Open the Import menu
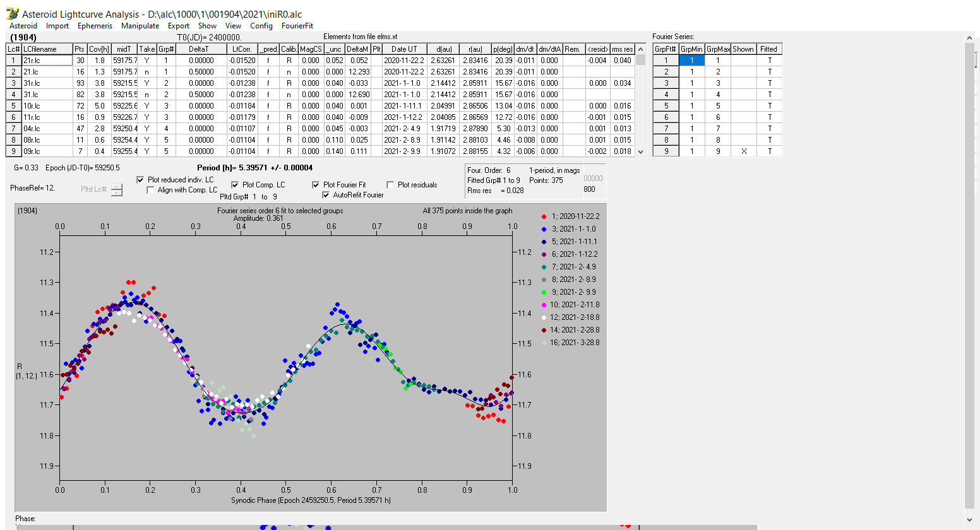The image size is (980, 530). tap(57, 26)
